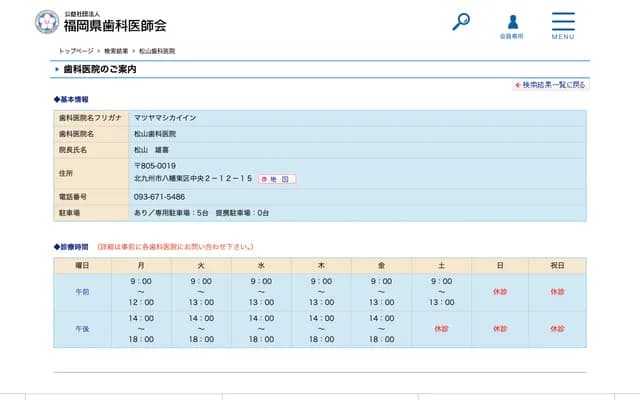The height and width of the screenshot is (400, 640).
Task: Click the phone number 093-671-5486
Action: pos(159,197)
